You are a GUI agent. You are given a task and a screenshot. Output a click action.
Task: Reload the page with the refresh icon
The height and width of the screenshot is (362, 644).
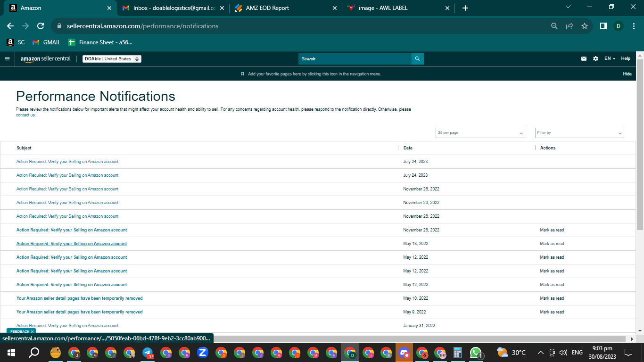pyautogui.click(x=41, y=26)
